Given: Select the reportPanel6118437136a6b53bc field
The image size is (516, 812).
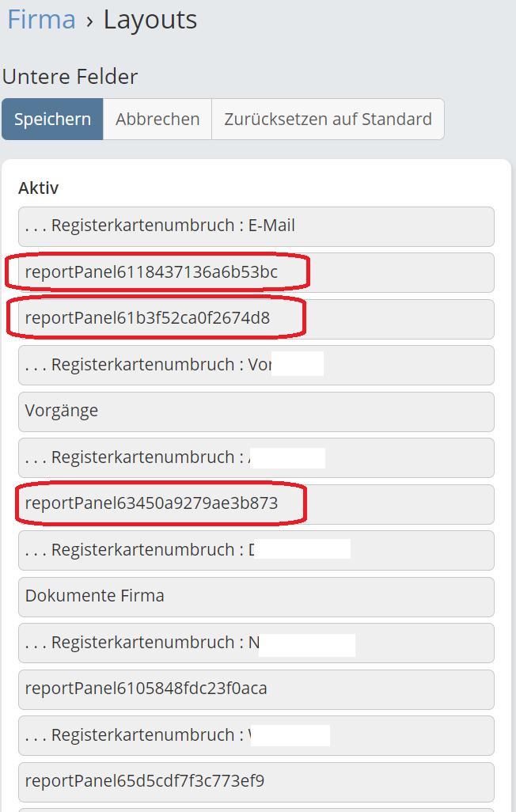Looking at the screenshot, I should (x=256, y=273).
